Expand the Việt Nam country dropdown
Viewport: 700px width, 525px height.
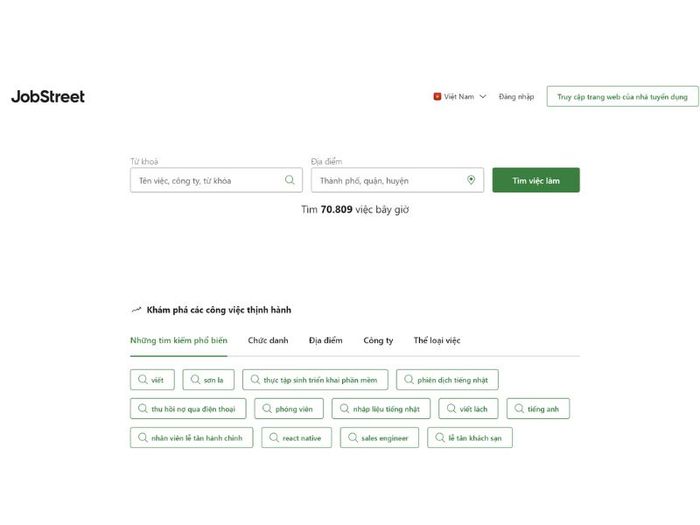pyautogui.click(x=461, y=97)
